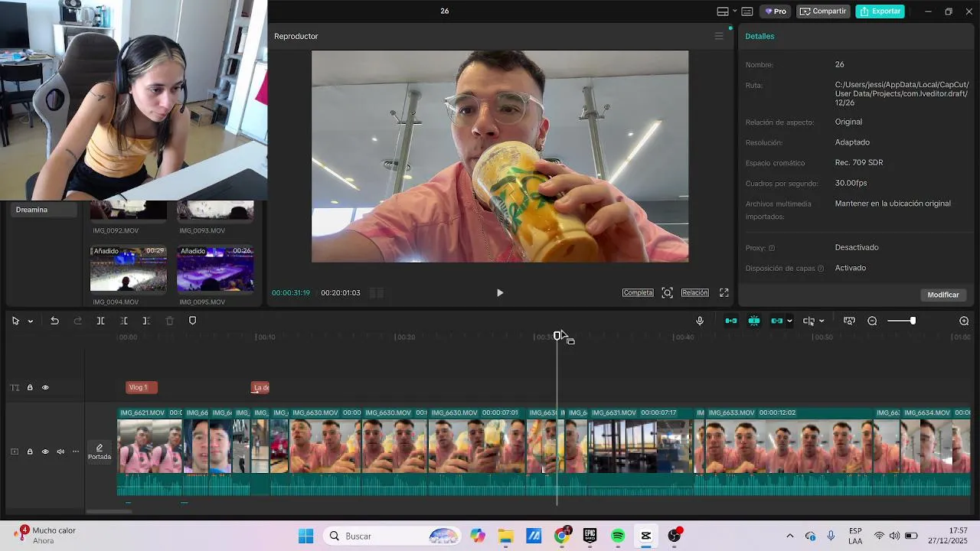This screenshot has width=980, height=551.
Task: Select the Detalles tab
Action: [759, 36]
